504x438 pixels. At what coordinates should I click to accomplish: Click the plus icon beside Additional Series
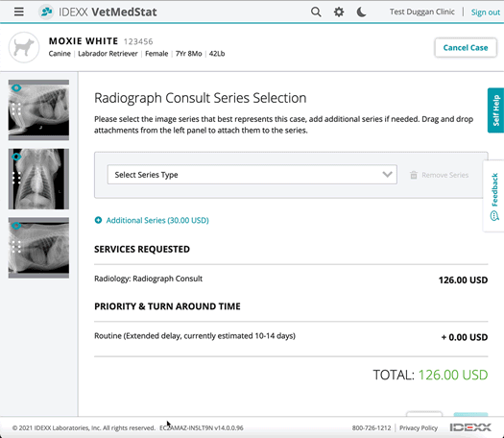point(98,220)
